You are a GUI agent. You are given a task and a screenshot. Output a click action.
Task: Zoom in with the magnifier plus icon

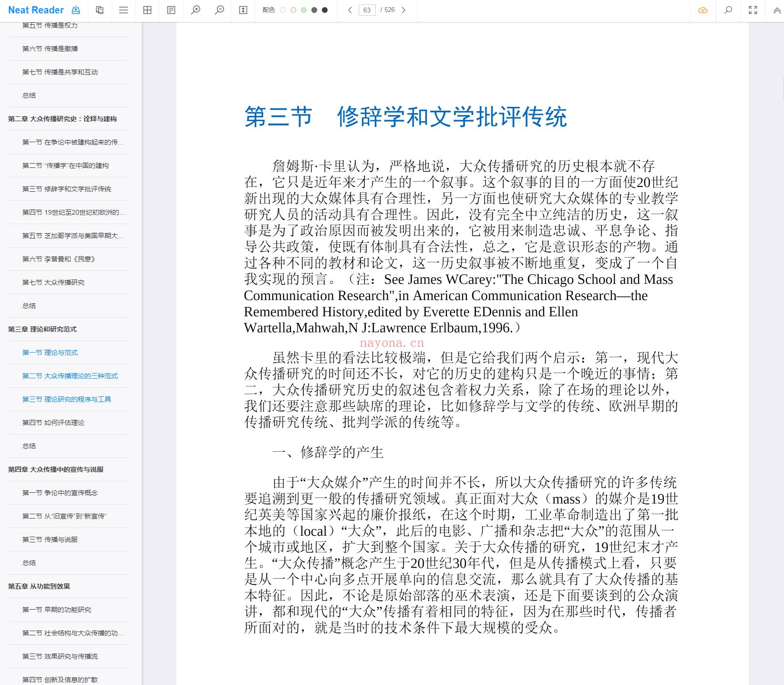tap(196, 10)
